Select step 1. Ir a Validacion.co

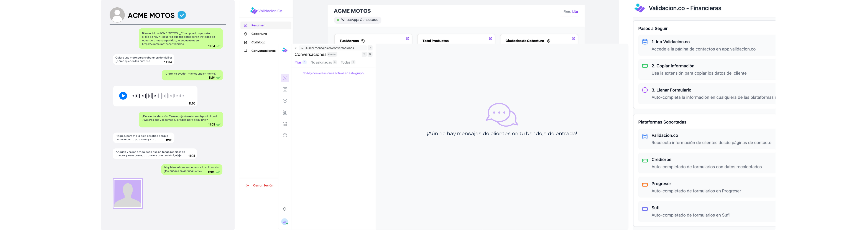(707, 45)
